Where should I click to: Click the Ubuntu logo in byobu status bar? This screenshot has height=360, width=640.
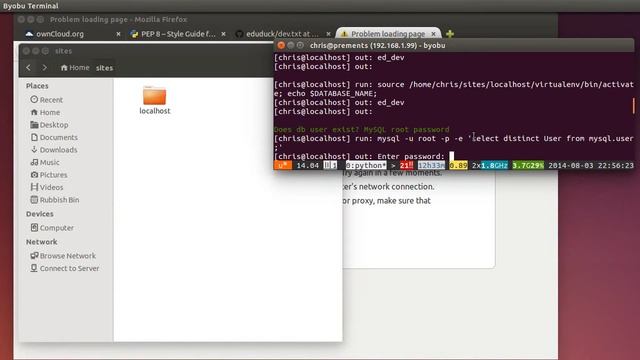point(282,165)
